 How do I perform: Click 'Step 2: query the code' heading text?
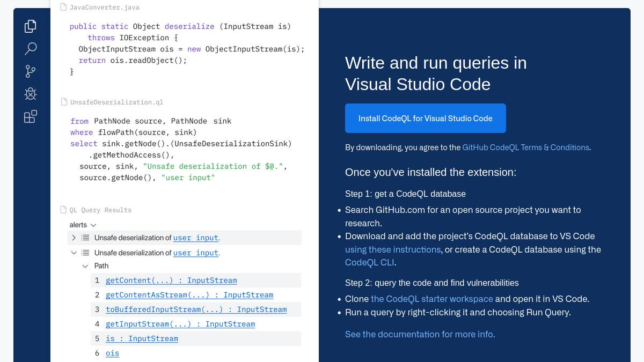coord(432,283)
